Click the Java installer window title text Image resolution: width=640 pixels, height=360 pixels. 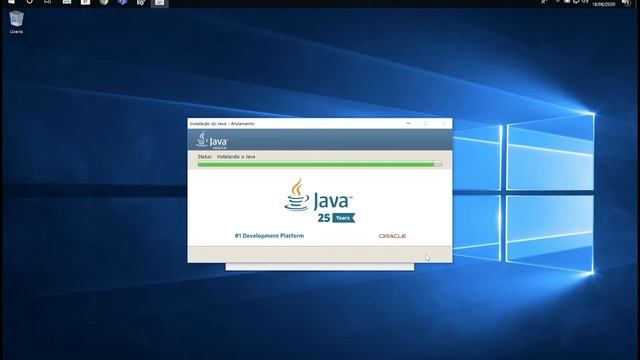tap(222, 124)
